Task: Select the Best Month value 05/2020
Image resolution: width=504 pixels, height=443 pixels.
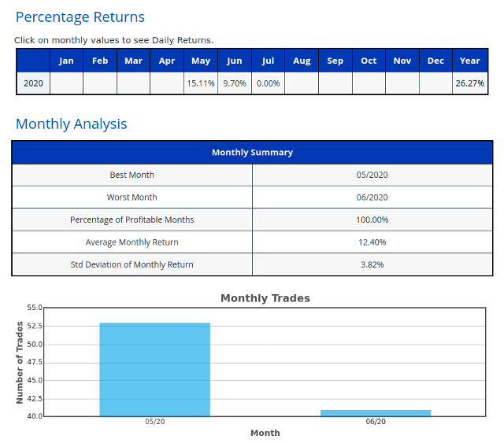Action: click(x=372, y=175)
